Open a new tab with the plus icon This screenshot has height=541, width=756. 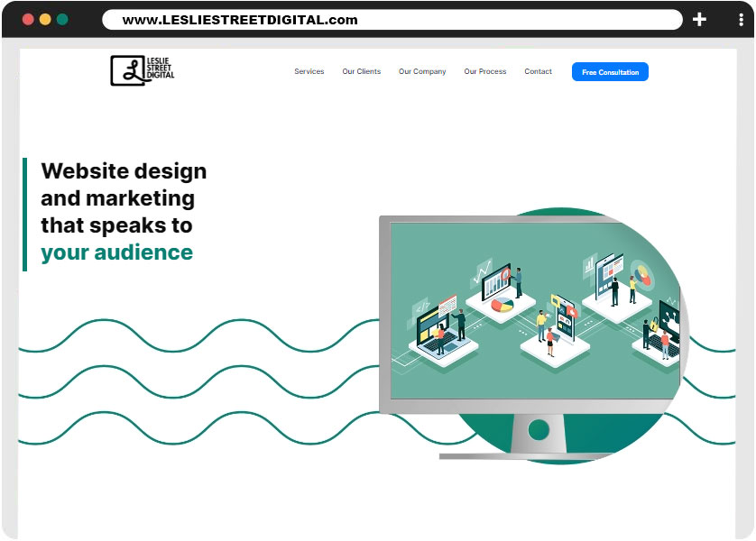point(699,20)
